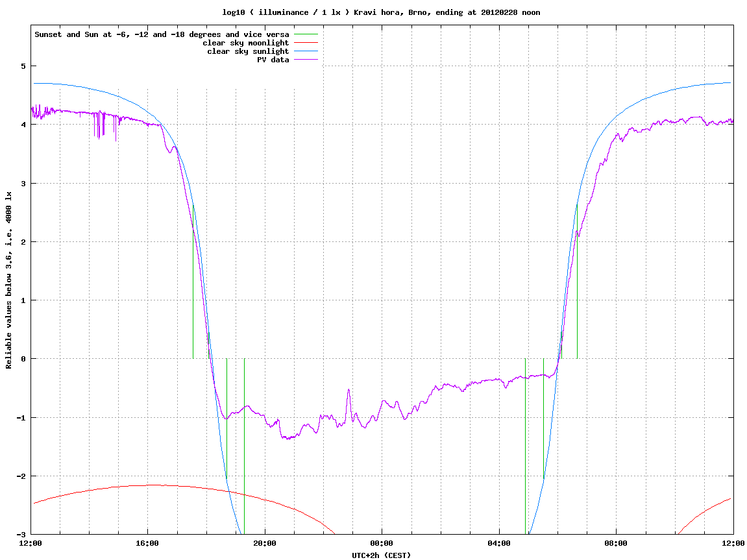Click the leftmost x-axis label '12:00'
Image resolution: width=747 pixels, height=560 pixels.
(x=31, y=543)
